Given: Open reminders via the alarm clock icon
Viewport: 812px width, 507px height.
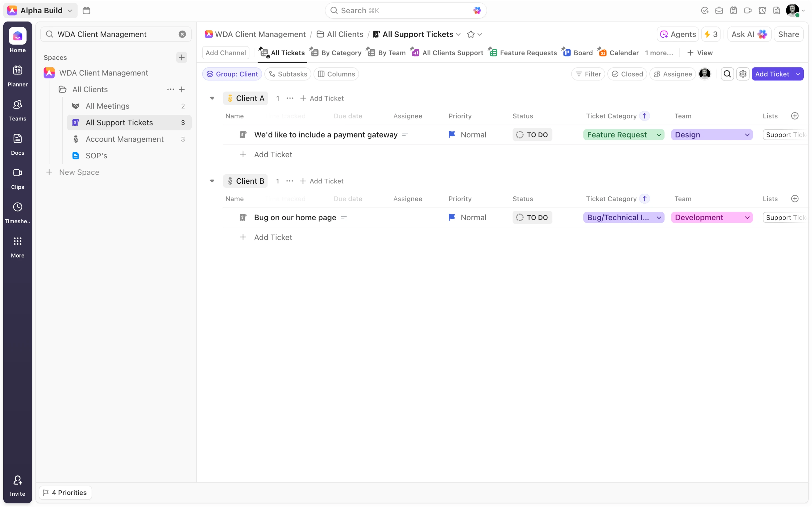Looking at the screenshot, I should pos(762,10).
